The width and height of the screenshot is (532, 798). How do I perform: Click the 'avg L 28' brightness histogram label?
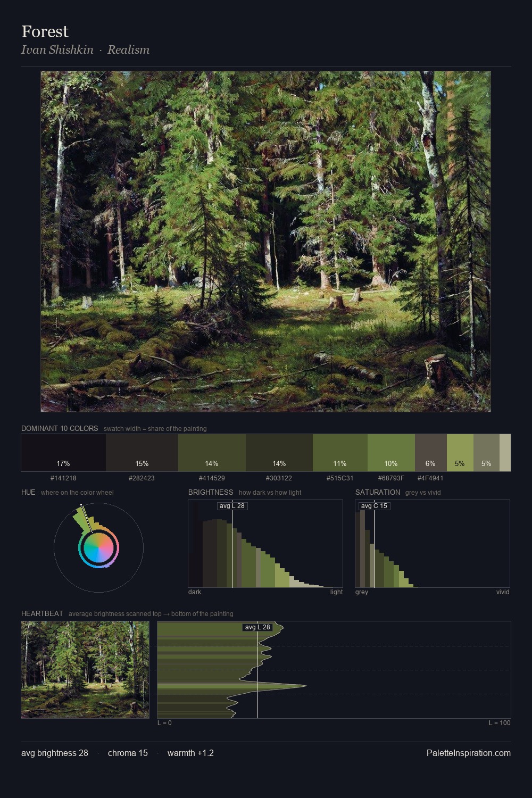[232, 506]
